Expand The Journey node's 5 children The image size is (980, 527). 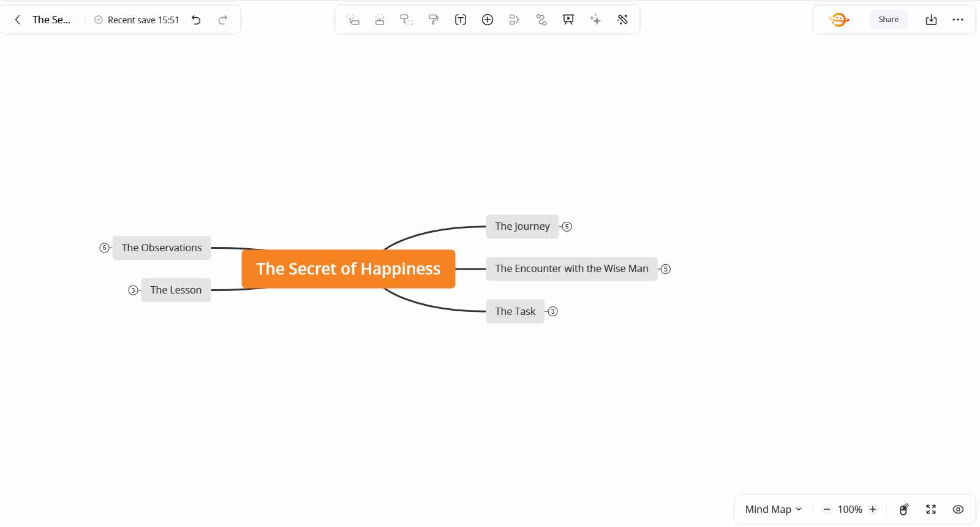(x=567, y=227)
